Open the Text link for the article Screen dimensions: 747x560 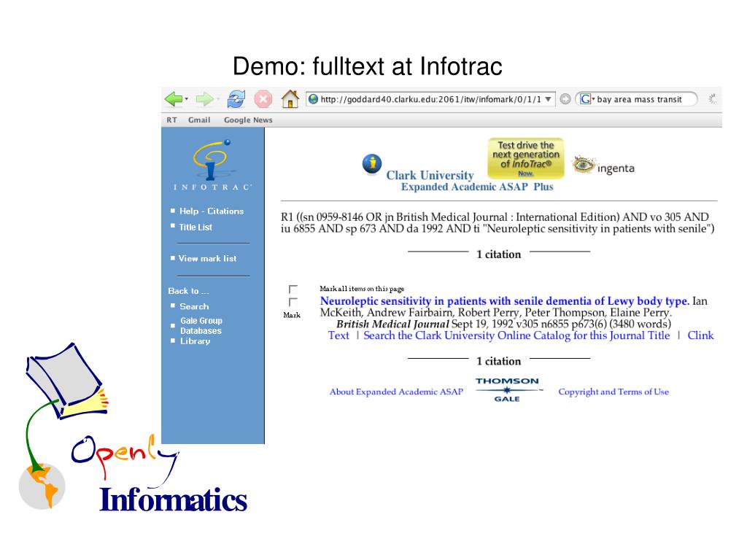(x=338, y=335)
